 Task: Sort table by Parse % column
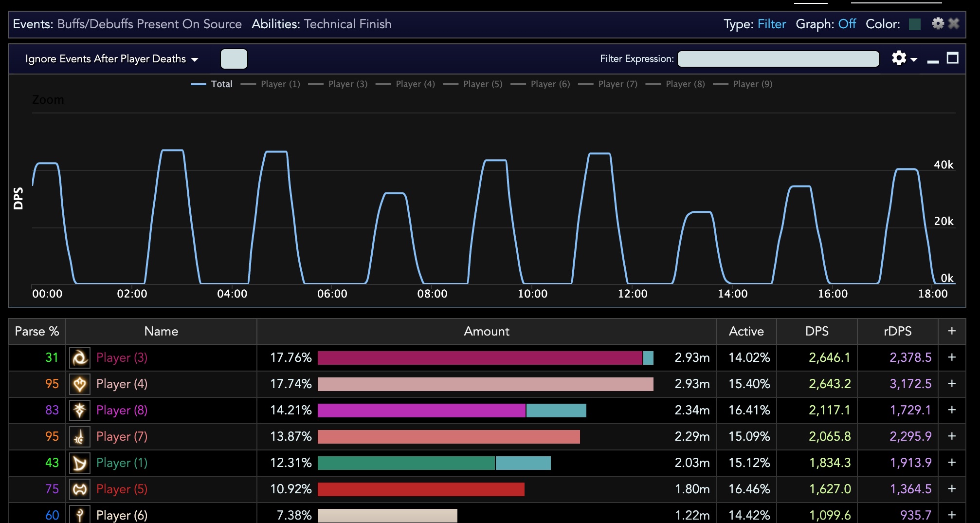(37, 331)
